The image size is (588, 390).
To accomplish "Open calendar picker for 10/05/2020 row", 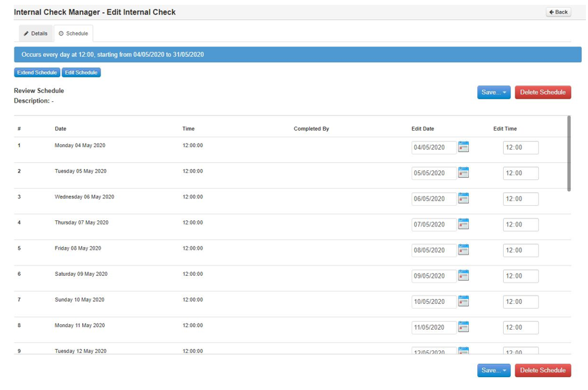I will coord(463,301).
